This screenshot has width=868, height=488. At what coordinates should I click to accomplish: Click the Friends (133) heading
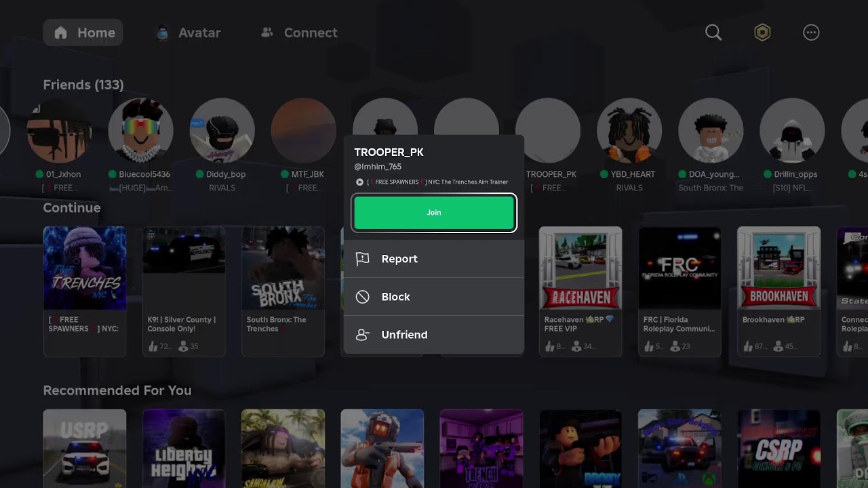(83, 85)
